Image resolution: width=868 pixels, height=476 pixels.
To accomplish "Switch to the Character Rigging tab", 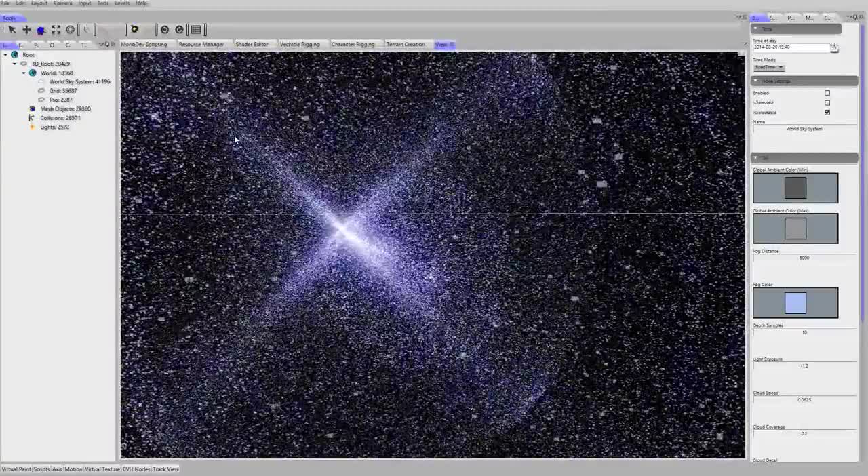I will pos(353,45).
